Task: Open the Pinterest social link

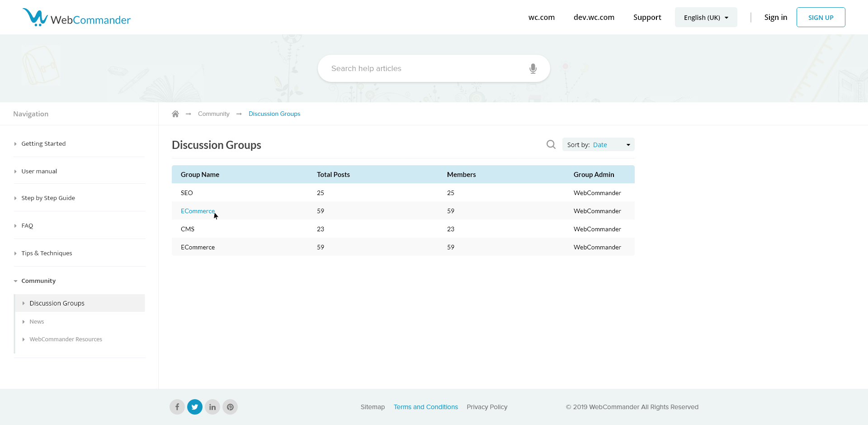Action: (x=230, y=407)
